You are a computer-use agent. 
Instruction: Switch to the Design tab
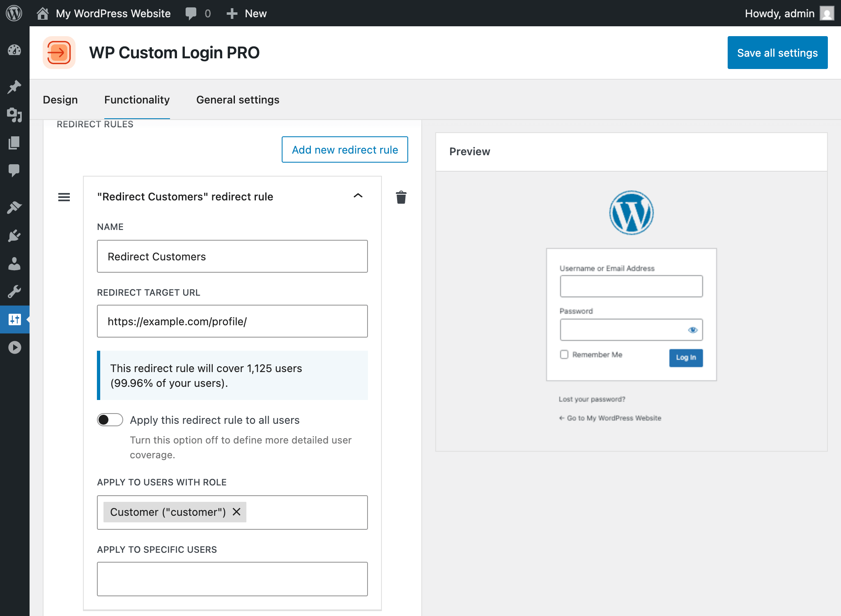(60, 100)
